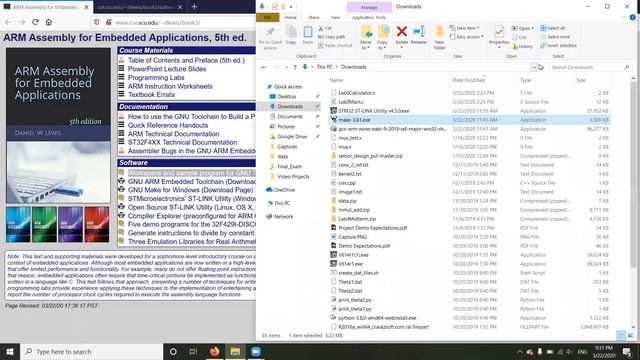Select Lab0Main.c file
The width and height of the screenshot is (640, 360).
coord(351,102)
